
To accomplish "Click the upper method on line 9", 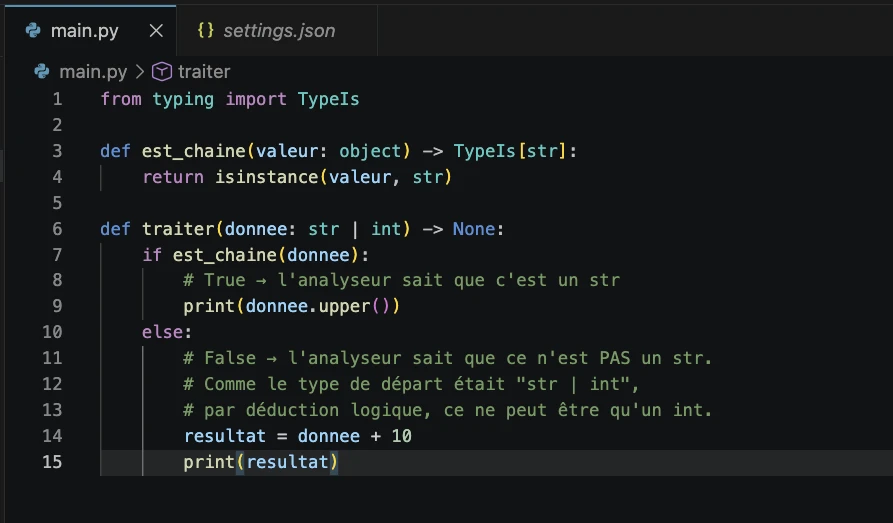I will (x=345, y=306).
